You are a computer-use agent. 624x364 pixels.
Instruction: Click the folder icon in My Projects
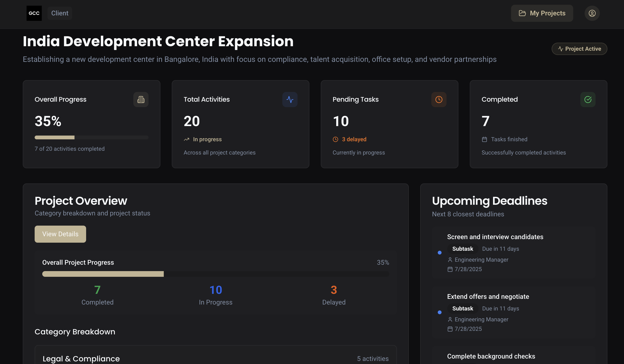pos(522,13)
